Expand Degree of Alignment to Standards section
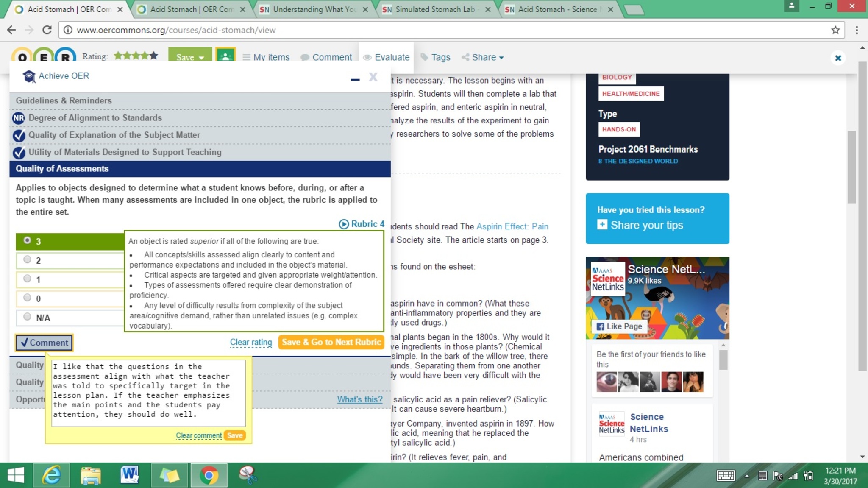The height and width of the screenshot is (488, 868). (95, 118)
